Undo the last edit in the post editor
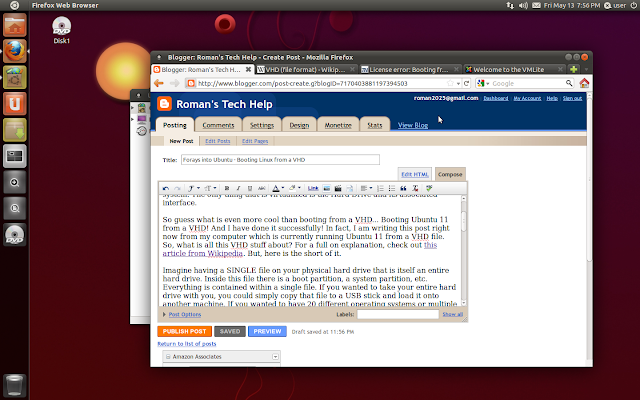Screen dimensions: 640x400 point(165,188)
